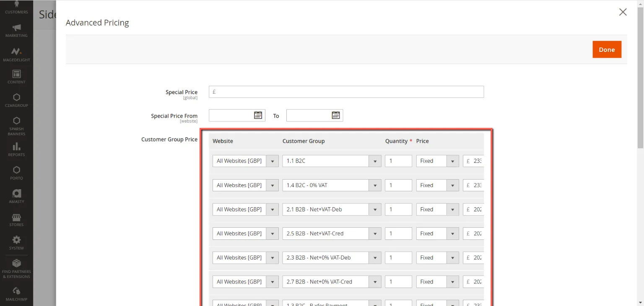
Task: Click price amount field in 2.1 B2B - Net+VAT-Deb row
Action: [x=473, y=209]
